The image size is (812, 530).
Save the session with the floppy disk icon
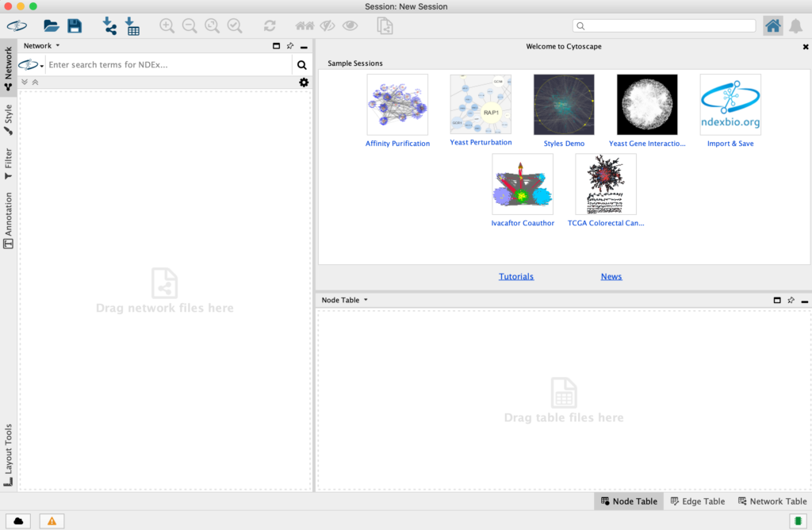pos(75,25)
